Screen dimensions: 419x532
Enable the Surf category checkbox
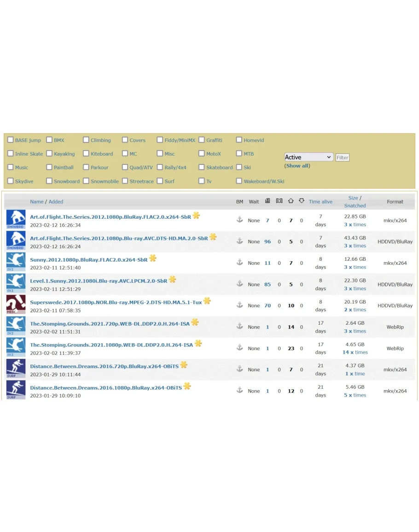pos(160,181)
